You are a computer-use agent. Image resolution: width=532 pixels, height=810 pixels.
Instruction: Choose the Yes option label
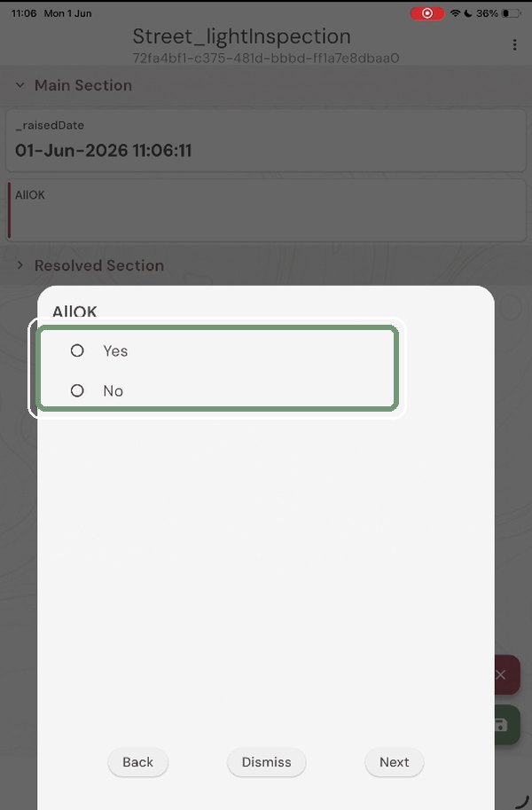coord(115,350)
